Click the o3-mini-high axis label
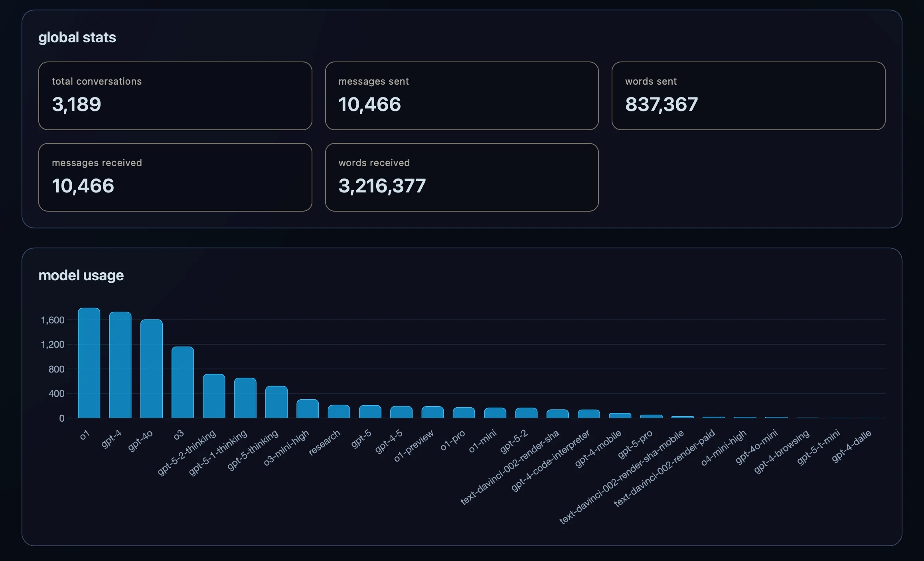This screenshot has width=924, height=561. tap(286, 448)
